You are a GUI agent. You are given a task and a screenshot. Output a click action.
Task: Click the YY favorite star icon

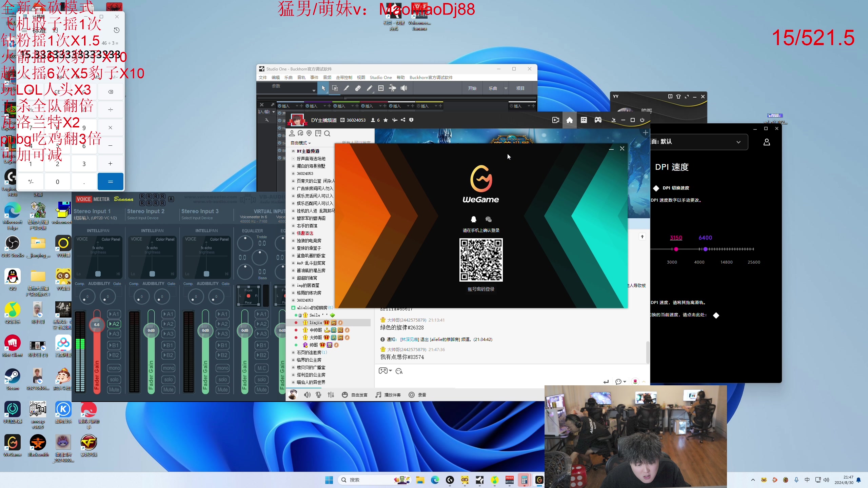pos(386,120)
